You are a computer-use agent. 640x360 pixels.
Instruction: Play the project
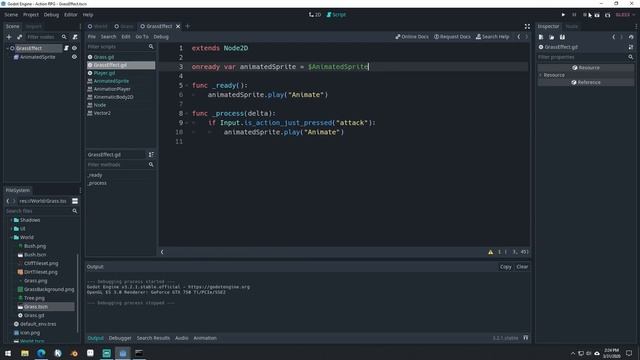point(563,15)
